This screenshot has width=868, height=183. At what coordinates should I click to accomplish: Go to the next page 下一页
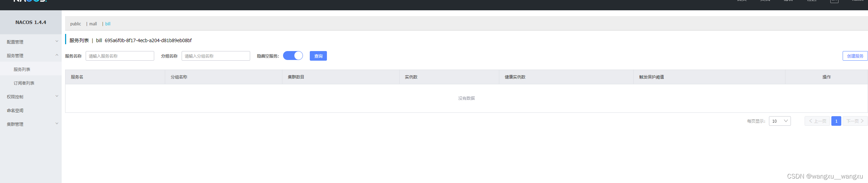pos(855,121)
